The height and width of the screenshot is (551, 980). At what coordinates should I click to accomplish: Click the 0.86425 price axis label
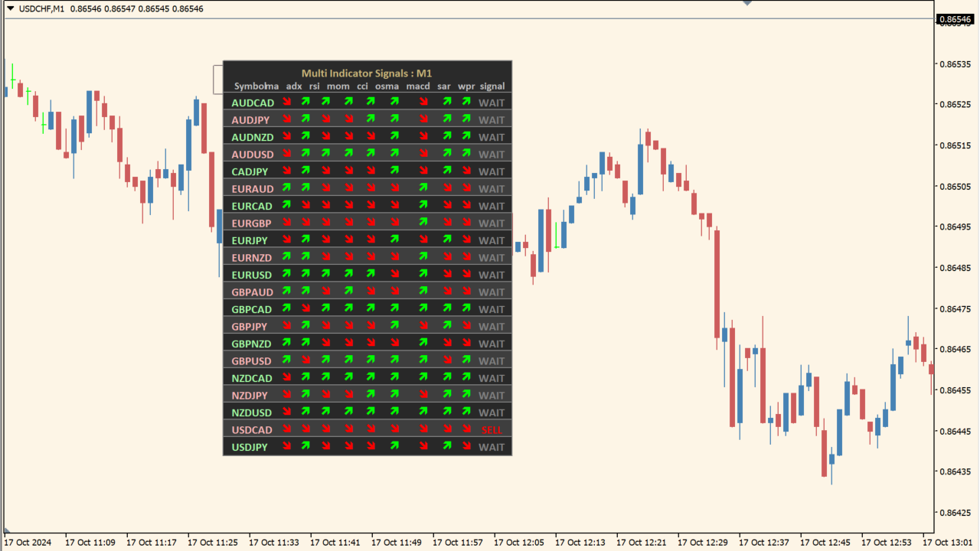pyautogui.click(x=955, y=513)
